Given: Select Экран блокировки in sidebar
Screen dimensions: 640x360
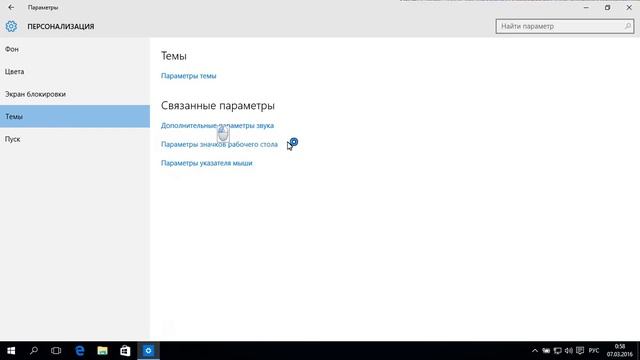Looking at the screenshot, I should click(x=75, y=94).
